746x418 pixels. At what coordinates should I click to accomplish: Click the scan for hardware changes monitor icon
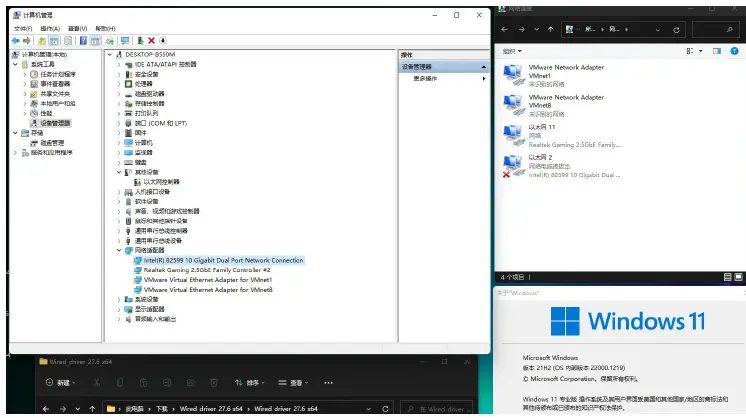point(124,41)
